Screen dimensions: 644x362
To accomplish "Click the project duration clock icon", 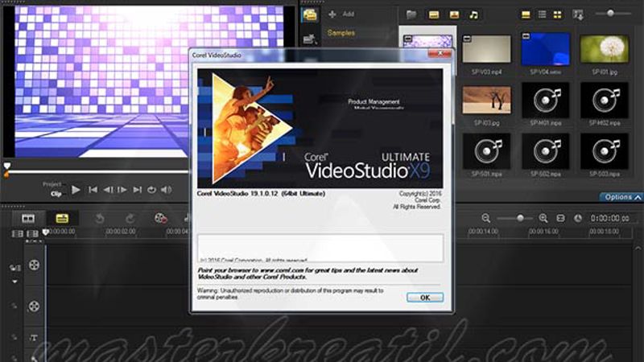I will (x=578, y=218).
